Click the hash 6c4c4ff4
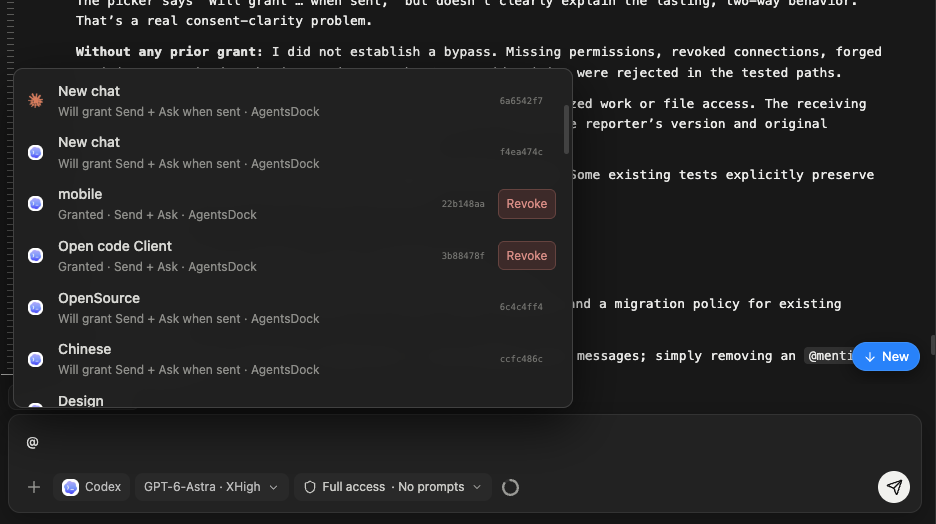936x524 pixels. 521,307
